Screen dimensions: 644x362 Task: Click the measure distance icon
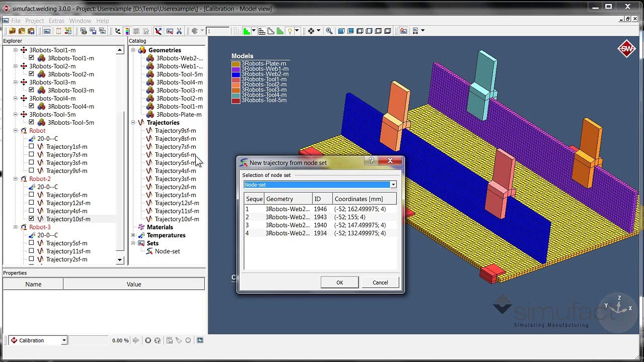tap(416, 31)
